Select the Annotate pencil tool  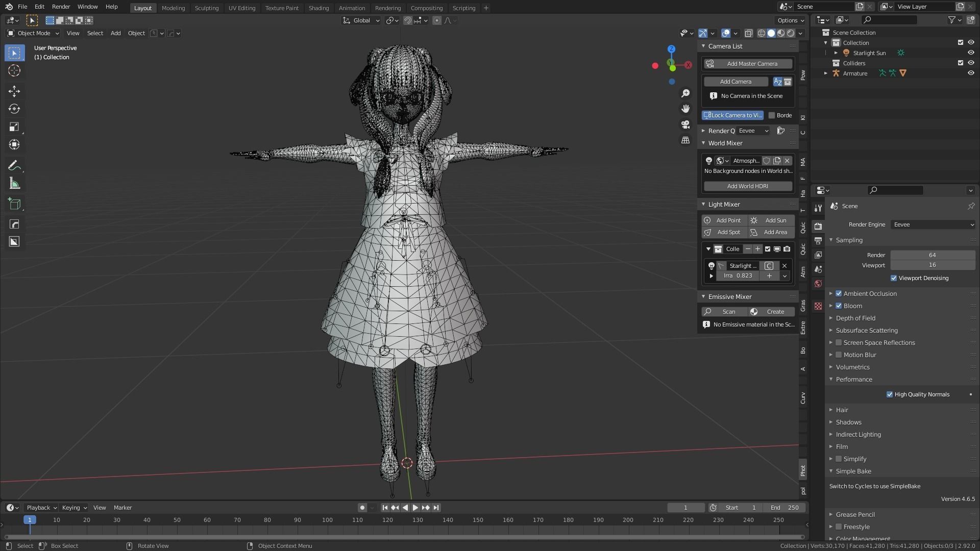pos(14,166)
